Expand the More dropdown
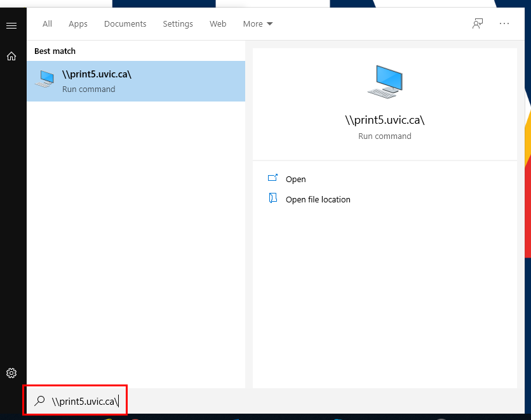 (x=258, y=24)
